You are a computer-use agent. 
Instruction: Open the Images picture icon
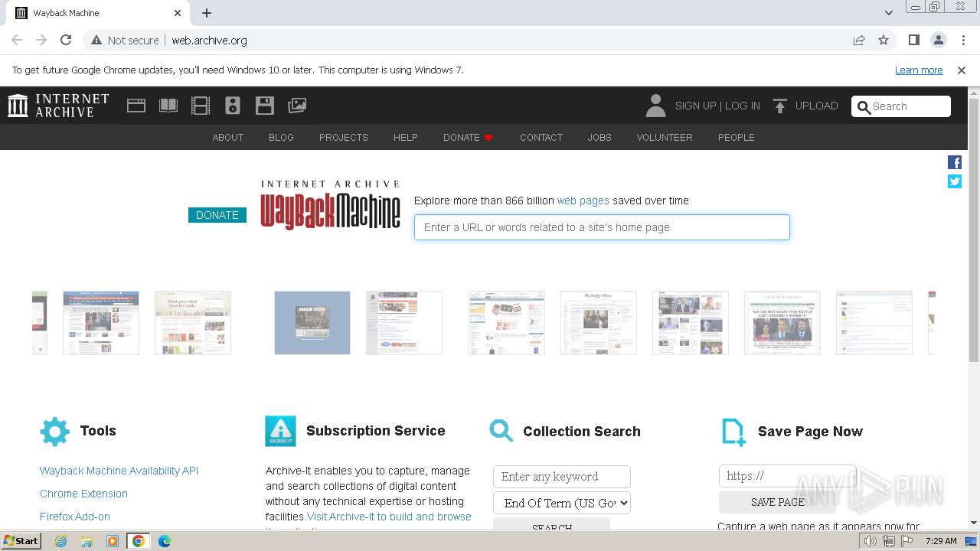pyautogui.click(x=297, y=106)
